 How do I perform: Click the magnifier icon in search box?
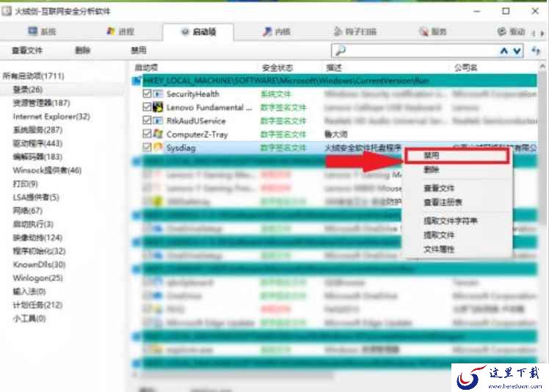click(x=341, y=51)
